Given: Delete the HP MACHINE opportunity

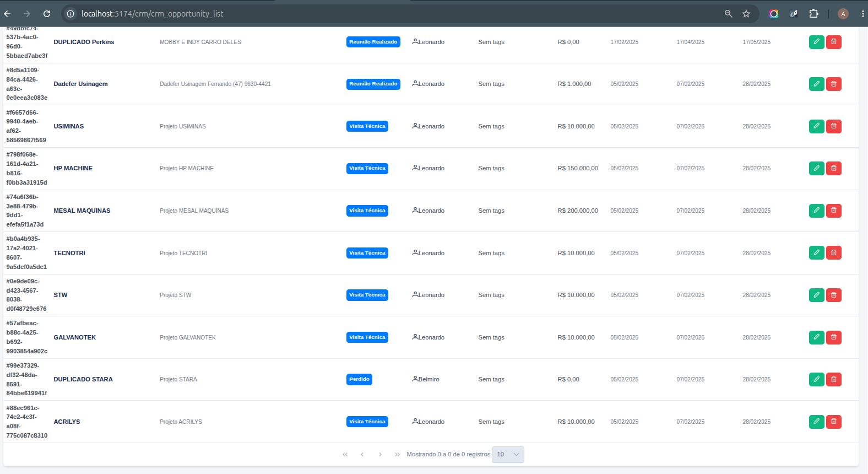Looking at the screenshot, I should [x=834, y=168].
